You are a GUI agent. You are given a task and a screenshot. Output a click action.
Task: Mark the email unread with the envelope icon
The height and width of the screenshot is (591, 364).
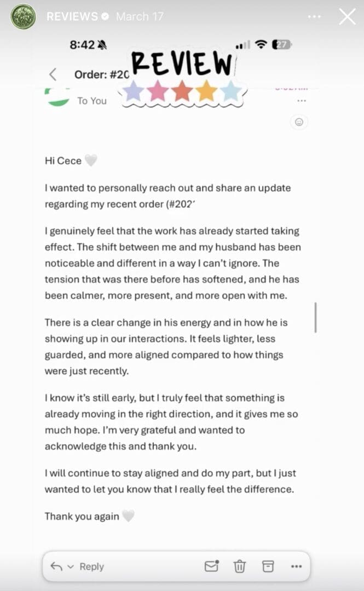[211, 566]
